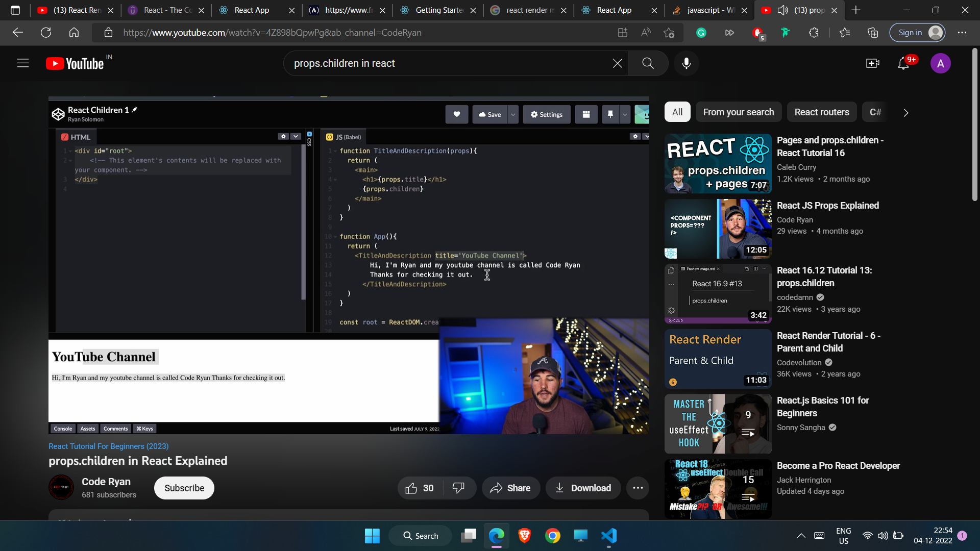Screen dimensions: 980x551
Task: Open the notifications bell
Action: (x=903, y=63)
